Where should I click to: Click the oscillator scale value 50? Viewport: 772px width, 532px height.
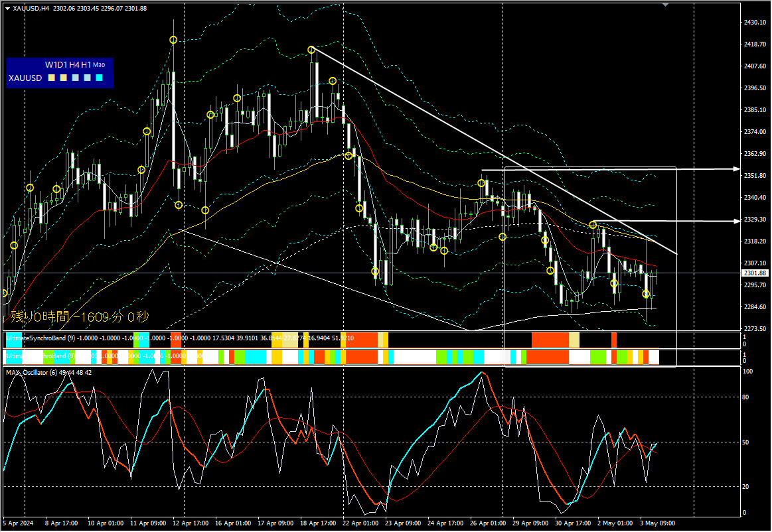746,442
